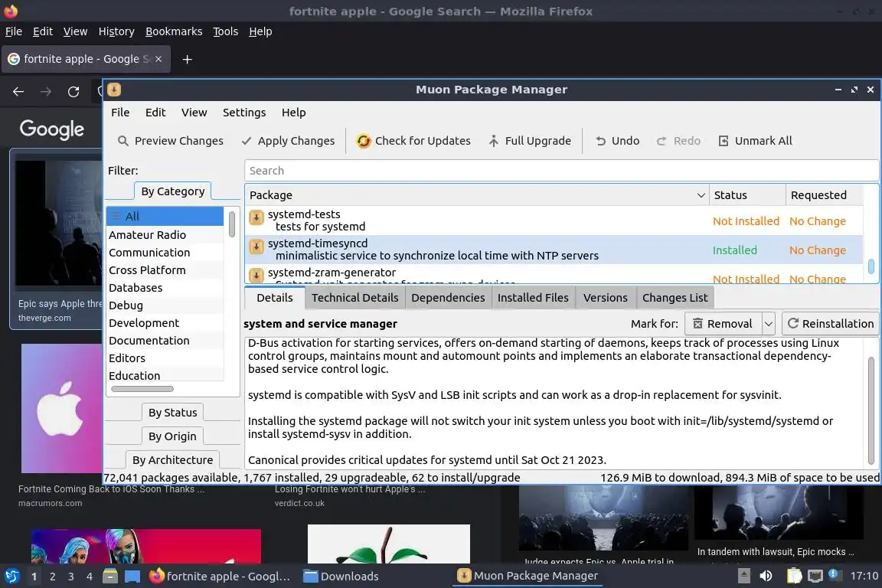Click Apply Changes in Muon toolbar
882x588 pixels.
[x=287, y=141]
